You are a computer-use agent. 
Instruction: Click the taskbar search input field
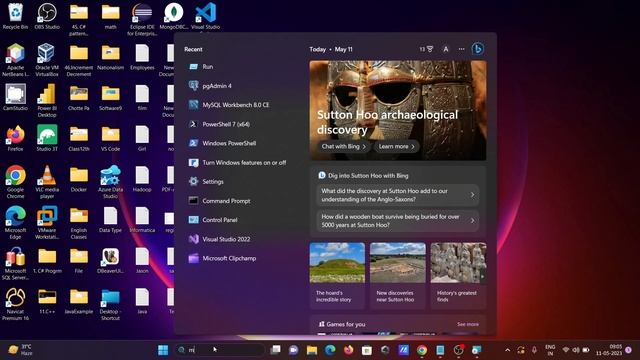pos(220,350)
